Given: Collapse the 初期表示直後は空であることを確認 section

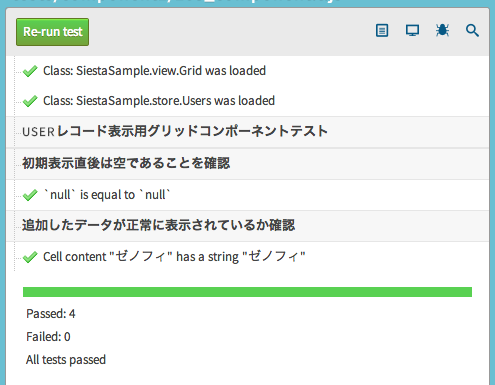Looking at the screenshot, I should click(247, 163).
